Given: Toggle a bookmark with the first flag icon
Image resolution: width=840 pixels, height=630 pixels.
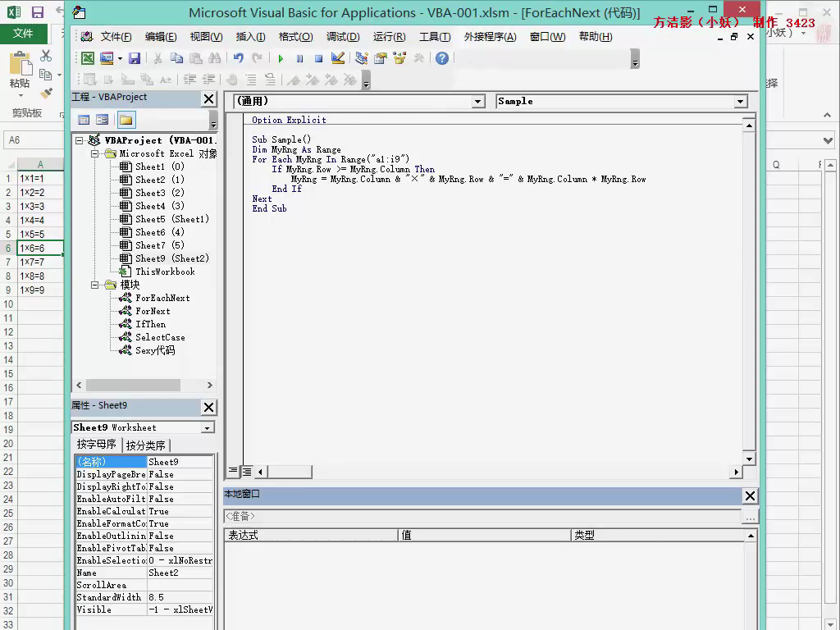Looking at the screenshot, I should [294, 80].
